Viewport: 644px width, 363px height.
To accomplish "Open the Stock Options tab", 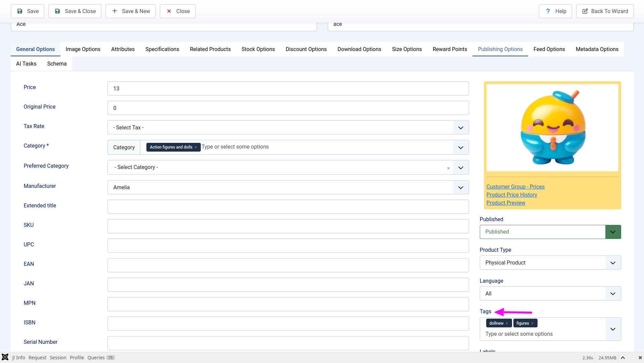I will click(258, 49).
